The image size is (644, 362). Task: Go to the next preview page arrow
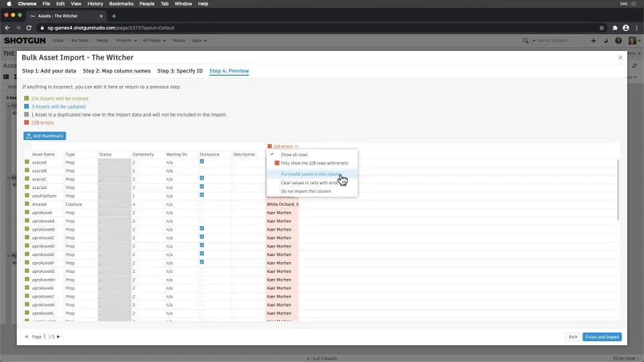coord(58,337)
